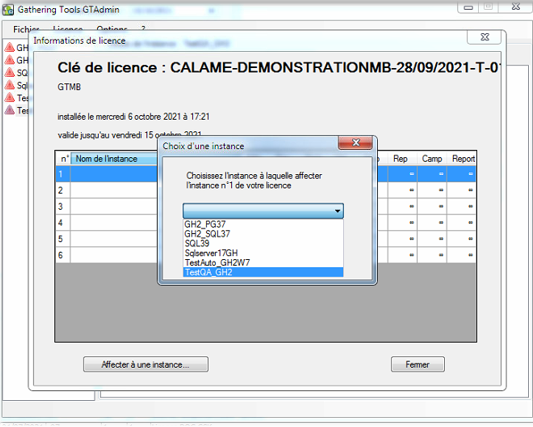
Task: Click the Camp column header
Action: pos(432,159)
